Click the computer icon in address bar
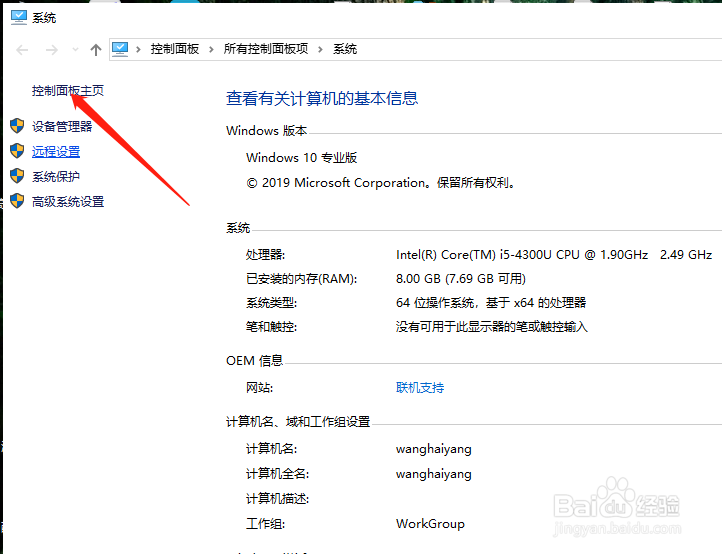Viewport: 722px width, 554px height. click(x=120, y=49)
